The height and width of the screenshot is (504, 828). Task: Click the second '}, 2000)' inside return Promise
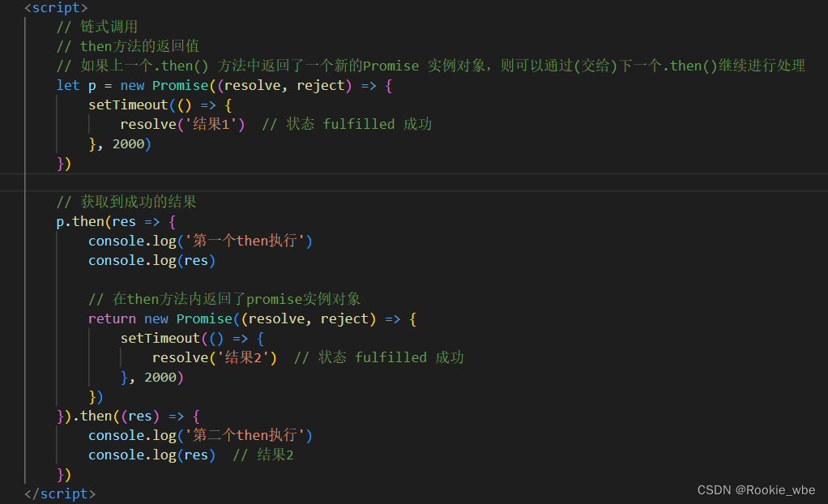click(x=152, y=378)
